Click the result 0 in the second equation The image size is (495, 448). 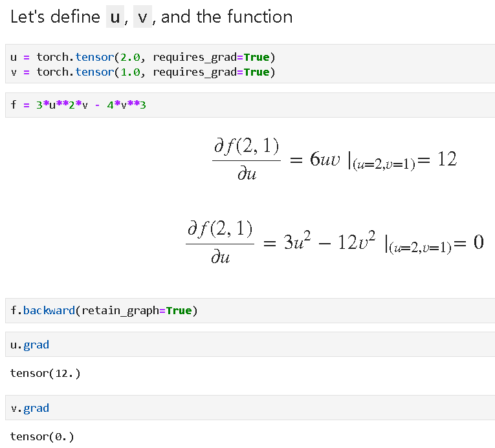(x=478, y=243)
